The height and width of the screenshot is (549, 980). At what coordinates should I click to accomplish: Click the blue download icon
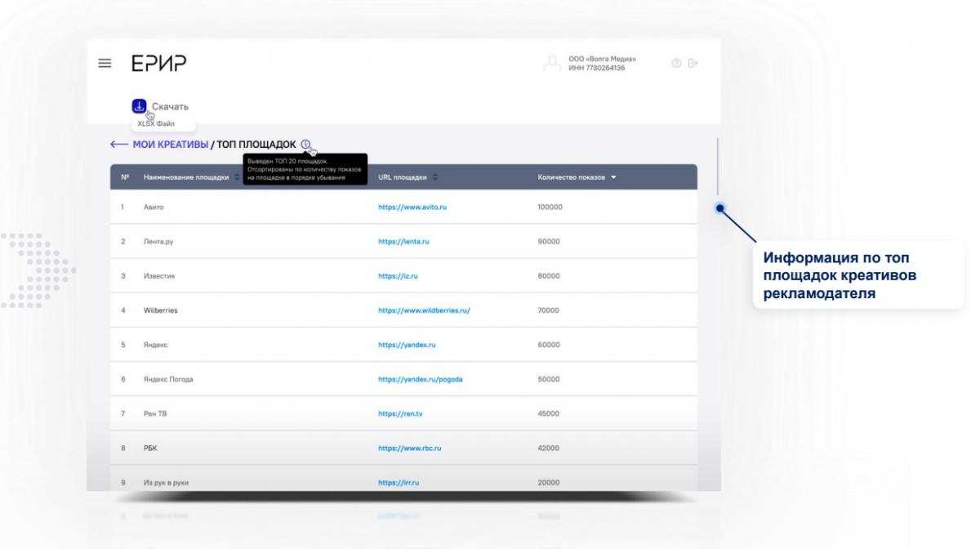[x=139, y=106]
